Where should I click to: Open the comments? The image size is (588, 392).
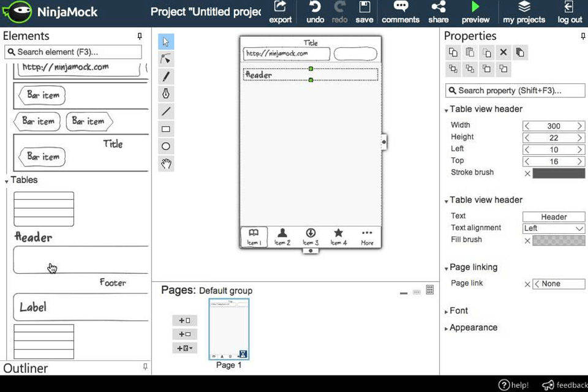[401, 12]
